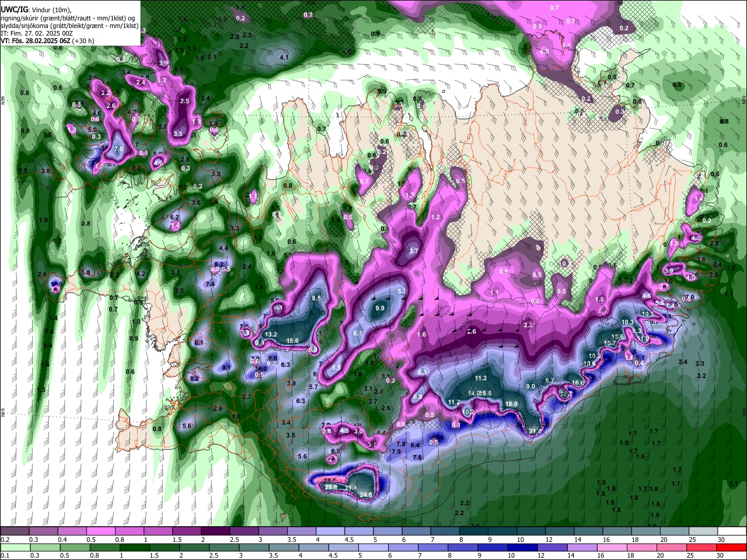Click the bright pink 0.5 swatch in the top legend row

[x=100, y=531]
